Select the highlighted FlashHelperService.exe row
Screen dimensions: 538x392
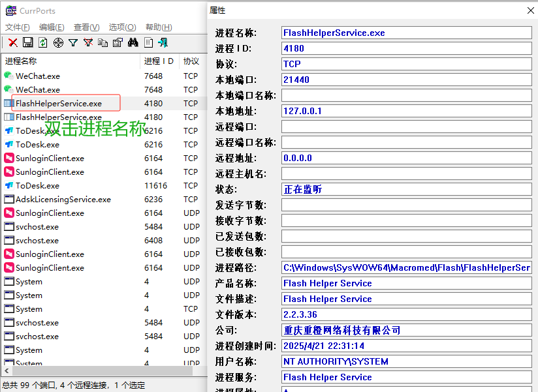click(104, 104)
